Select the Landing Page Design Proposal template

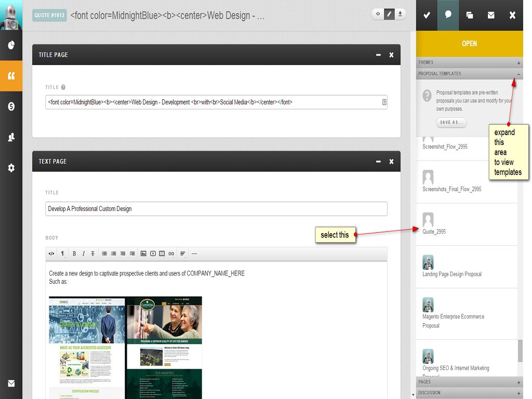pyautogui.click(x=451, y=274)
